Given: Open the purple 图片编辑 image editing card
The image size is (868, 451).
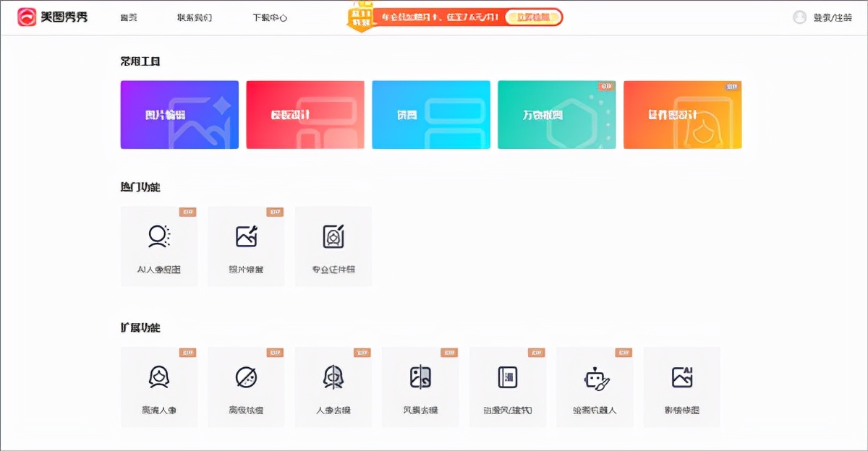Looking at the screenshot, I should click(x=179, y=114).
